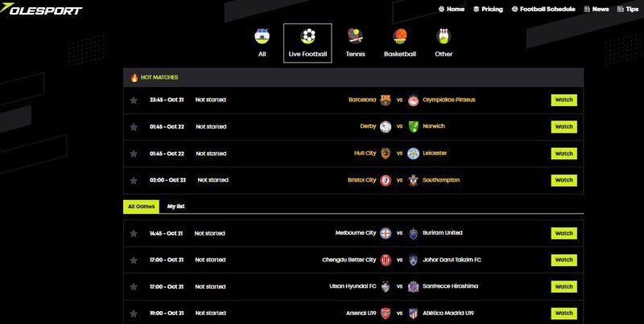The height and width of the screenshot is (324, 644).
Task: Click the Norwich club crest
Action: click(414, 126)
